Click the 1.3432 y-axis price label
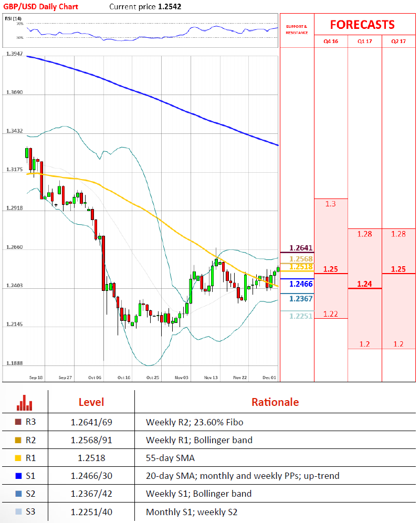420x523 pixels. click(15, 131)
